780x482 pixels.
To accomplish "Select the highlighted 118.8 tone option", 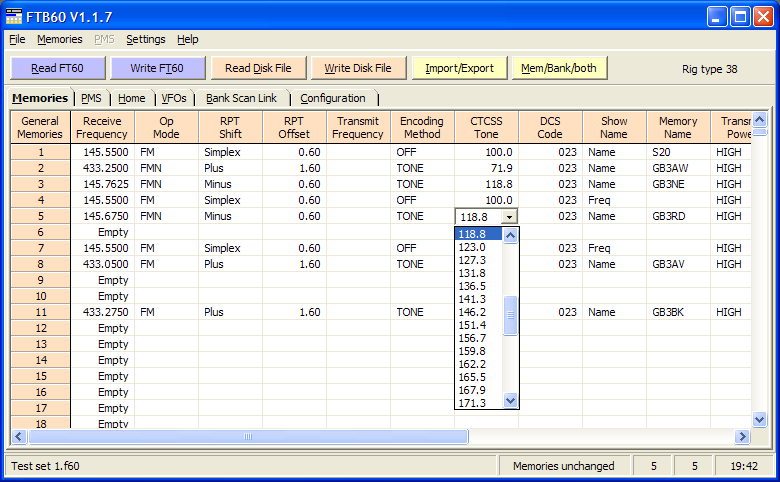I will (x=479, y=234).
